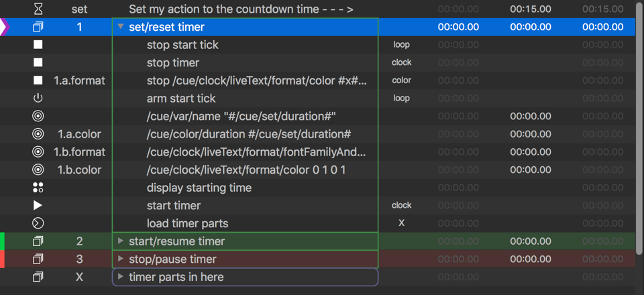This screenshot has width=644, height=295.
Task: Click the network icon for cue 1.a.color
Action: [x=38, y=134]
